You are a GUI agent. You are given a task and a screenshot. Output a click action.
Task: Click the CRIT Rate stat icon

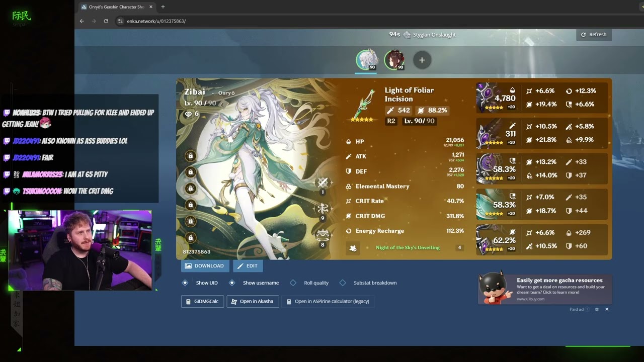coord(348,201)
